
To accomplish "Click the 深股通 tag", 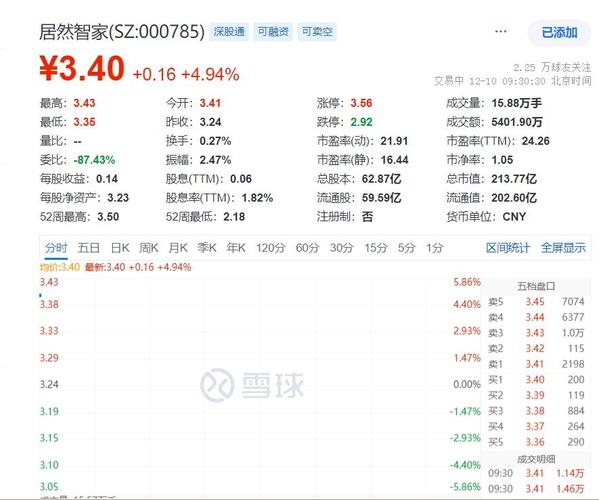I will tap(229, 32).
